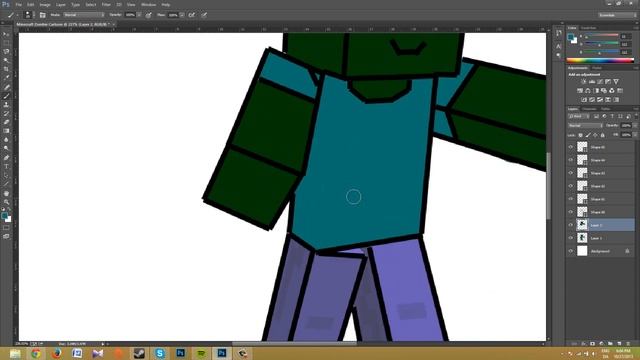Select the Hand tool
This screenshot has height=360, width=640.
tap(6, 193)
